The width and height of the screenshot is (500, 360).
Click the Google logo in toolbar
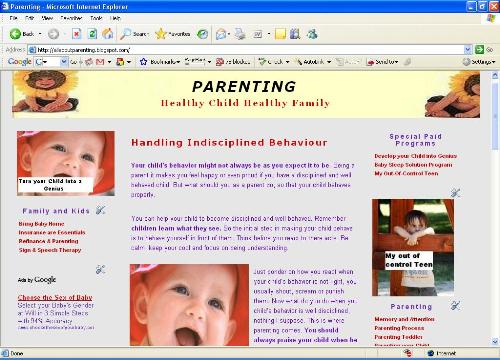pos(20,62)
